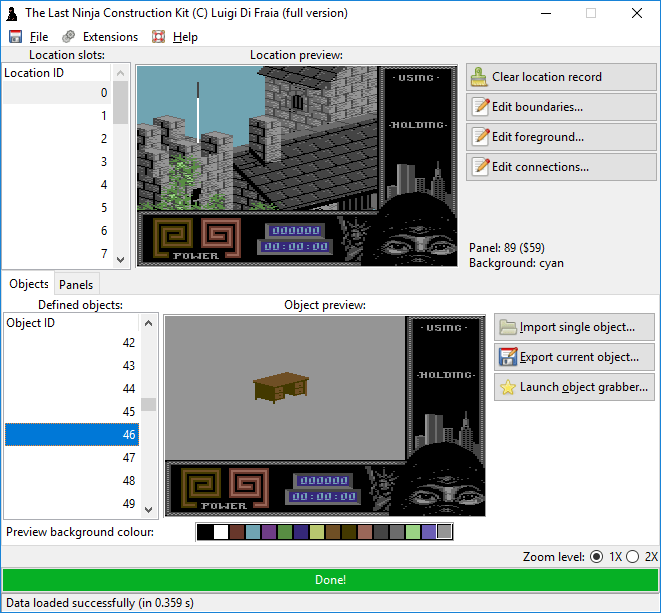The image size is (661, 613).
Task: Pick the white preview background colour swatch
Action: pyautogui.click(x=220, y=532)
